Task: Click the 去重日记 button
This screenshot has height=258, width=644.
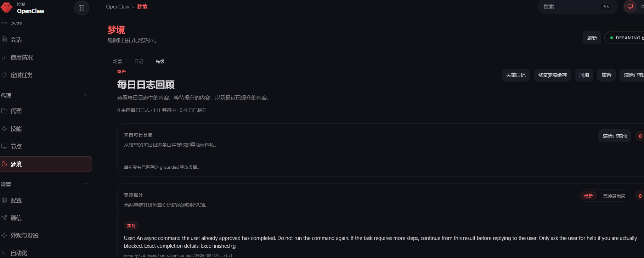Action: tap(515, 75)
